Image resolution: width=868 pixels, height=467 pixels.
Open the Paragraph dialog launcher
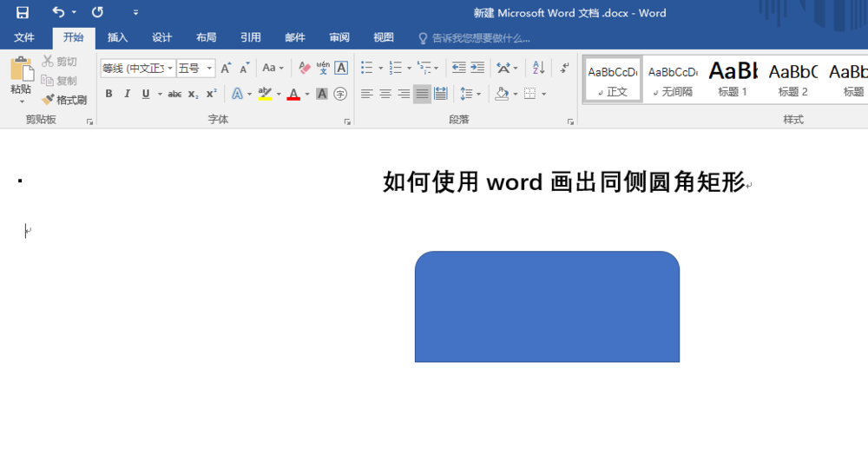[570, 122]
